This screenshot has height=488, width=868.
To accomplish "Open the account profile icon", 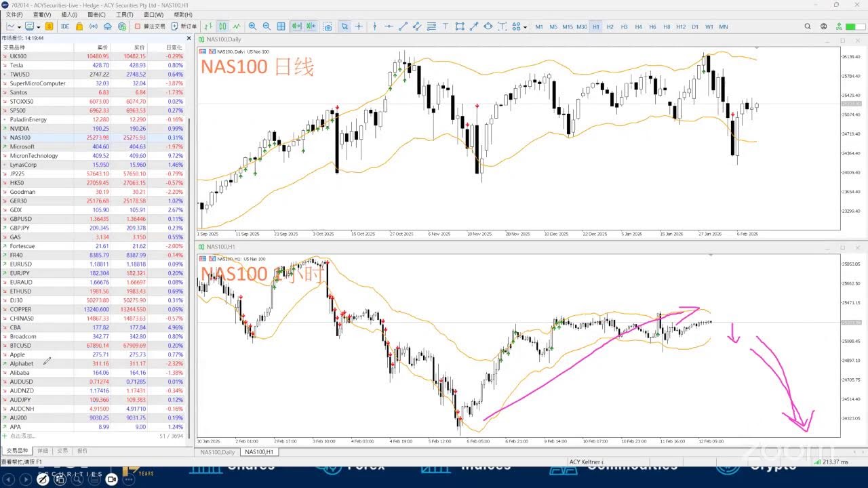I will [x=823, y=26].
